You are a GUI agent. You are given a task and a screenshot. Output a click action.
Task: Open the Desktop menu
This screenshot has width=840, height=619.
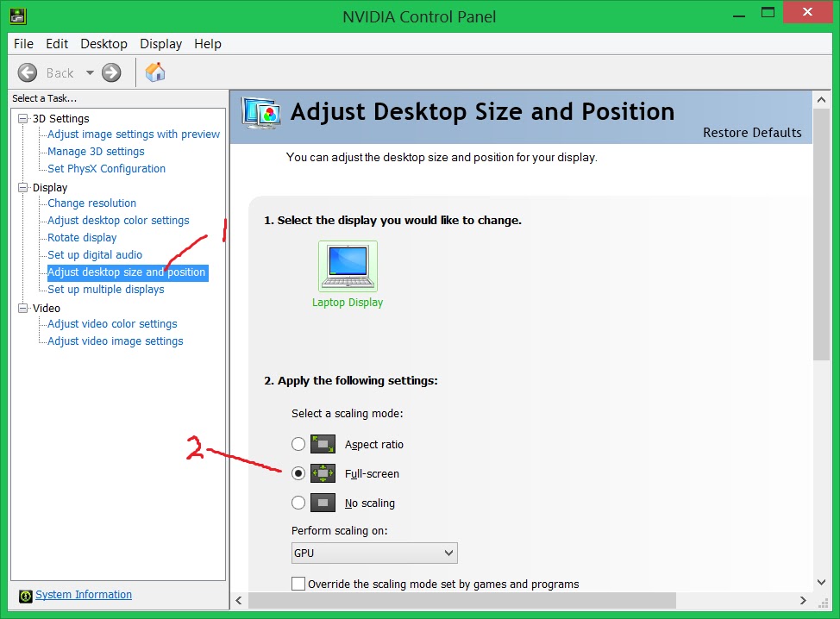(x=104, y=44)
